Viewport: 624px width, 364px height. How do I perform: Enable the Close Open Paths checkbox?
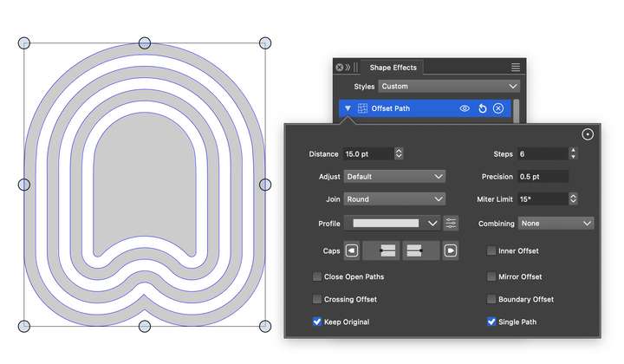tap(317, 276)
